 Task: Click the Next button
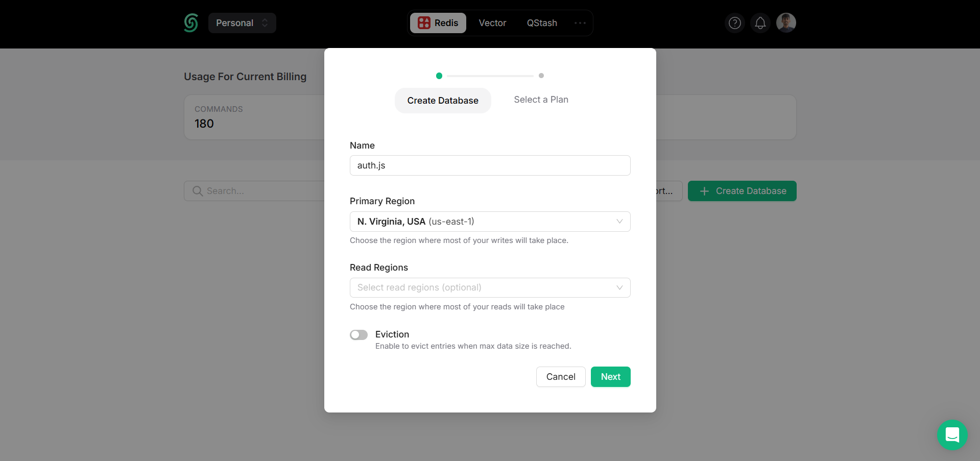pos(610,376)
